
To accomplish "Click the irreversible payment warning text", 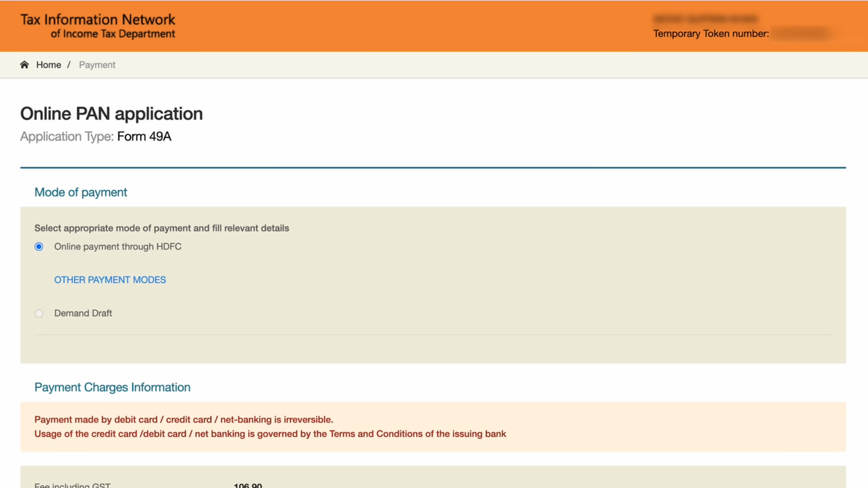I will pyautogui.click(x=183, y=419).
